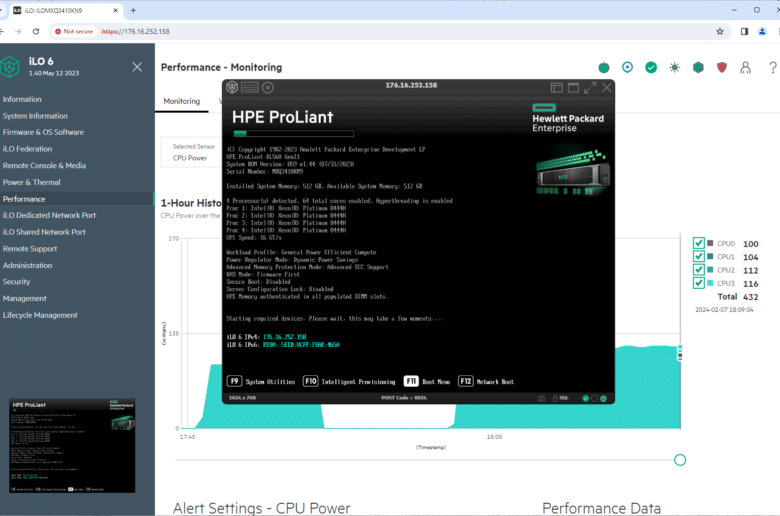Image resolution: width=780 pixels, height=516 pixels.
Task: Open the user account icon in header
Action: point(745,67)
